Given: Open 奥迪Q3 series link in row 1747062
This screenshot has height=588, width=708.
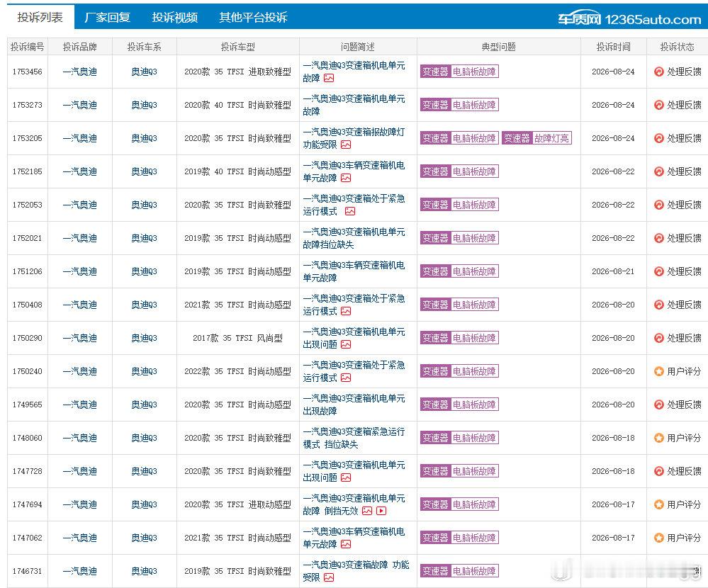Looking at the screenshot, I should tap(144, 538).
